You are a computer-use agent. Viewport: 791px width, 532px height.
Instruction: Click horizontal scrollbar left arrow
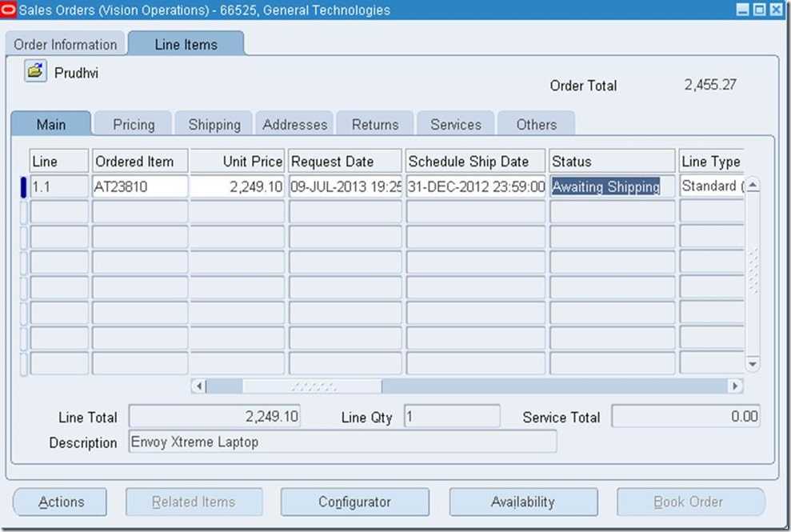(x=199, y=386)
